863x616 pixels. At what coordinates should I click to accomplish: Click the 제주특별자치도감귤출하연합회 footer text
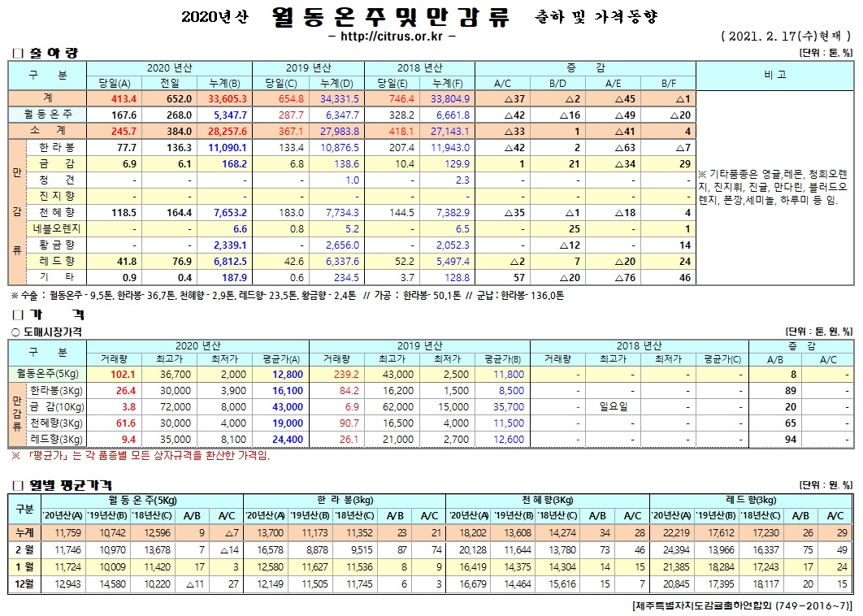(741, 607)
